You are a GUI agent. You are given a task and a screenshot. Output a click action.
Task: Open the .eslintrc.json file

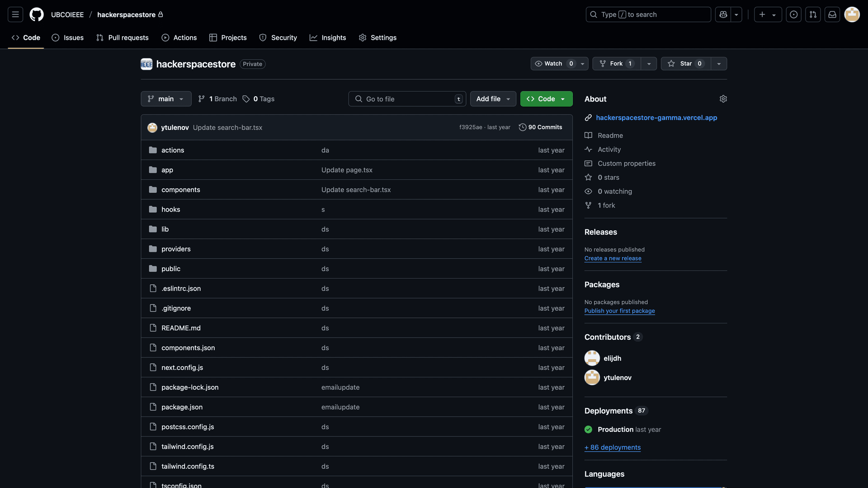pos(181,289)
